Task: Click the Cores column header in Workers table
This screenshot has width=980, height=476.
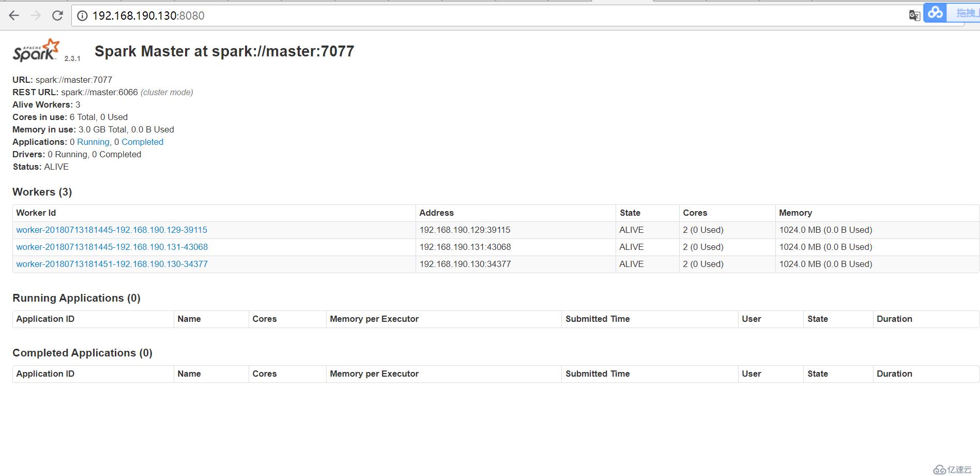Action: 695,213
